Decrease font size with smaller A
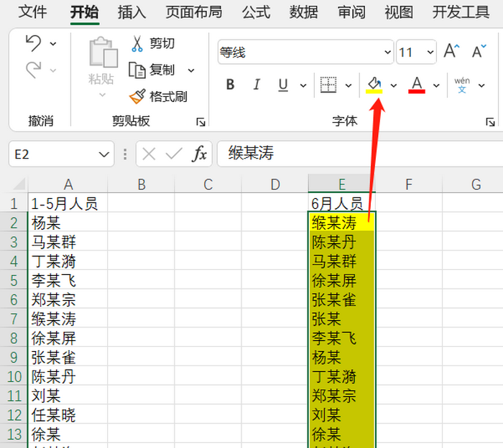 [x=479, y=52]
